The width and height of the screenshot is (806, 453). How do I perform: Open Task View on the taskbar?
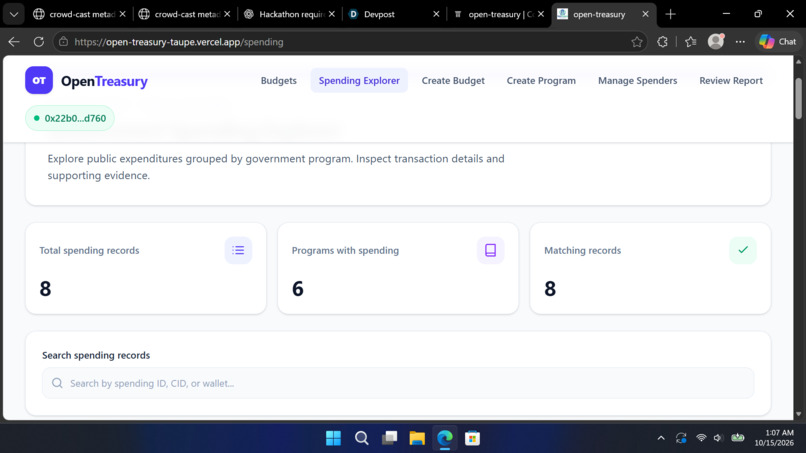(x=389, y=438)
